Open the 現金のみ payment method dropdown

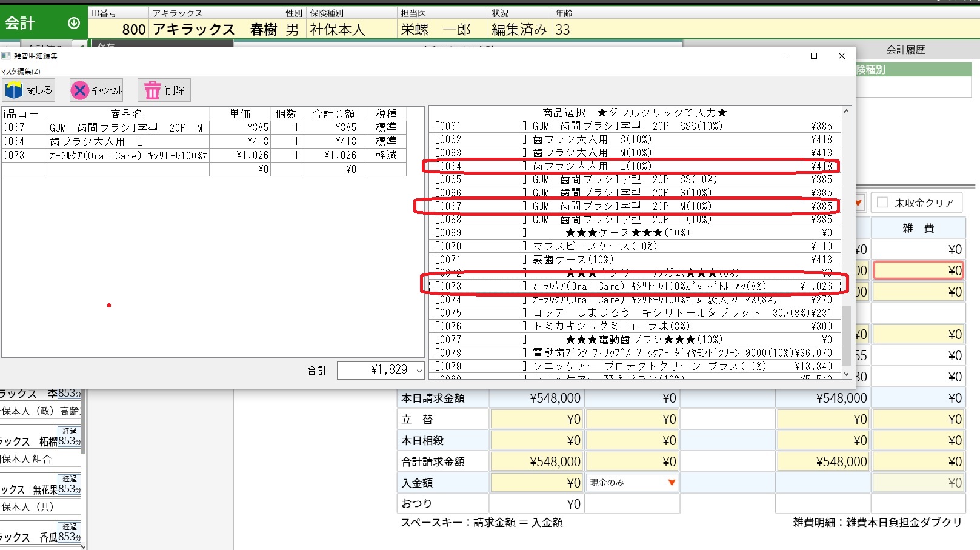coord(671,483)
